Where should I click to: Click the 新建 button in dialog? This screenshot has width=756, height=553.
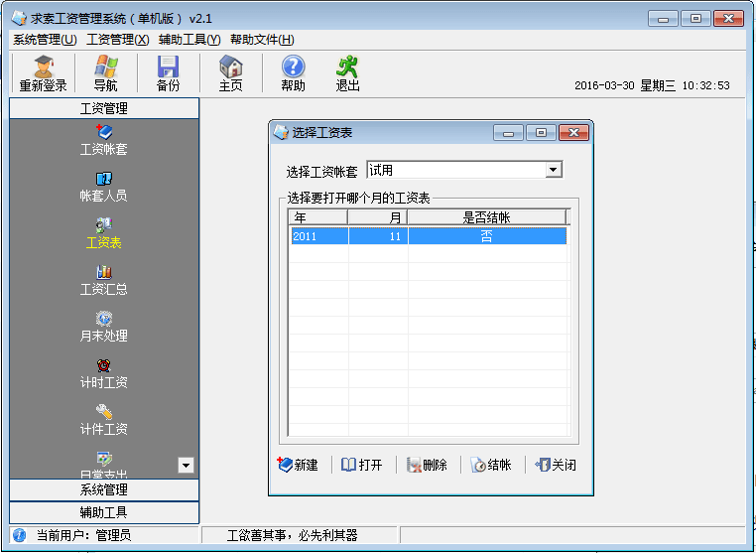pyautogui.click(x=298, y=465)
